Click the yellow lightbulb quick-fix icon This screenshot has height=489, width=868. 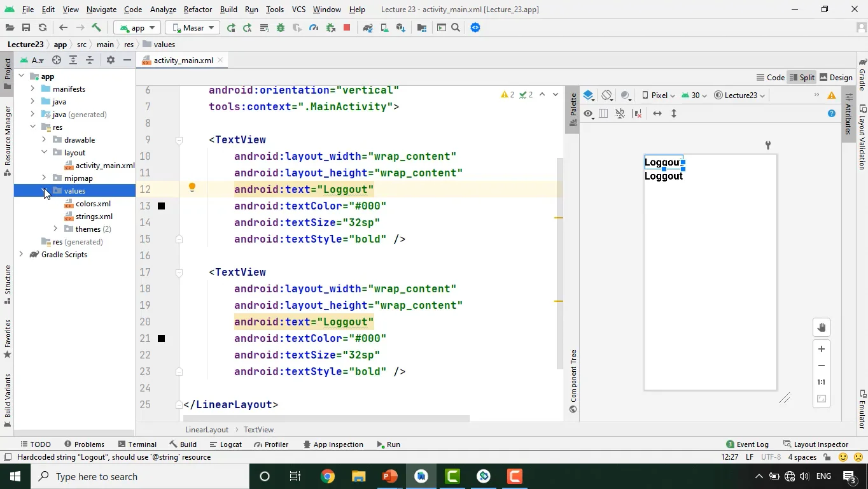[192, 188]
